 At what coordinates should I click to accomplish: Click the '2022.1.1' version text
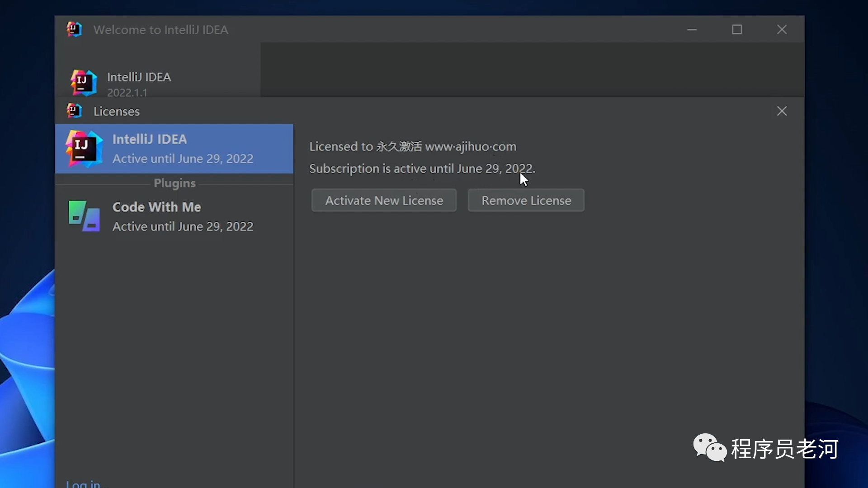127,92
